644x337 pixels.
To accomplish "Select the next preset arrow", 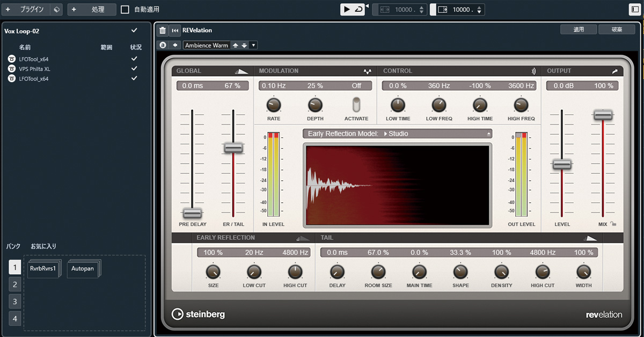I will [x=244, y=45].
